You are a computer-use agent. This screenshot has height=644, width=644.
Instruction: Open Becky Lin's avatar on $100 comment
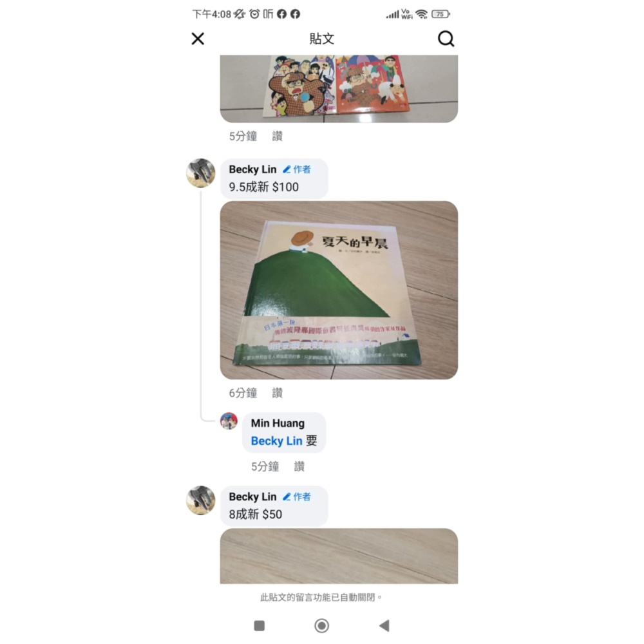[x=201, y=173]
